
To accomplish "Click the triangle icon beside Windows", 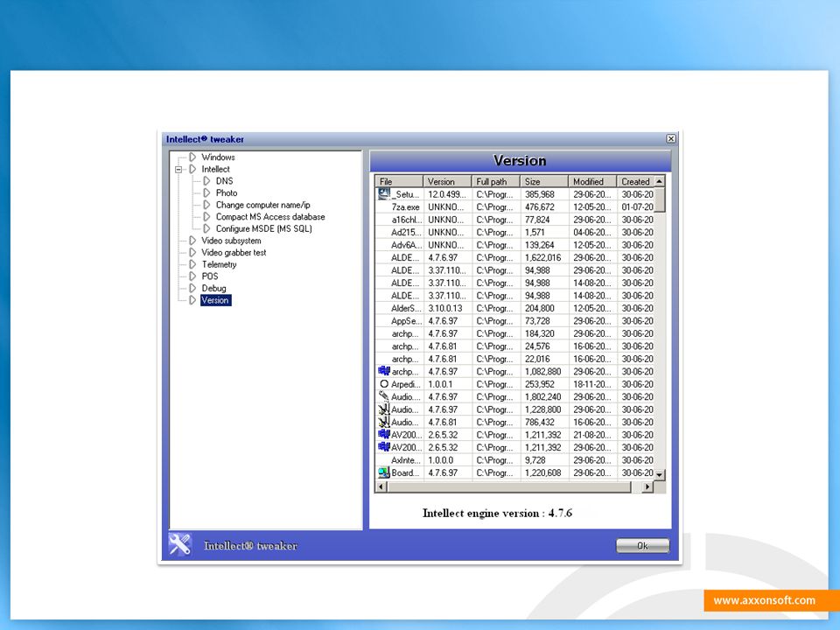I will (192, 157).
